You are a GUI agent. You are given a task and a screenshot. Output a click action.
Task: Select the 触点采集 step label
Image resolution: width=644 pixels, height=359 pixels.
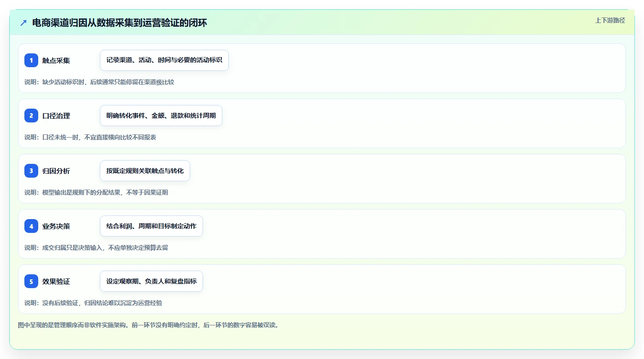point(56,60)
